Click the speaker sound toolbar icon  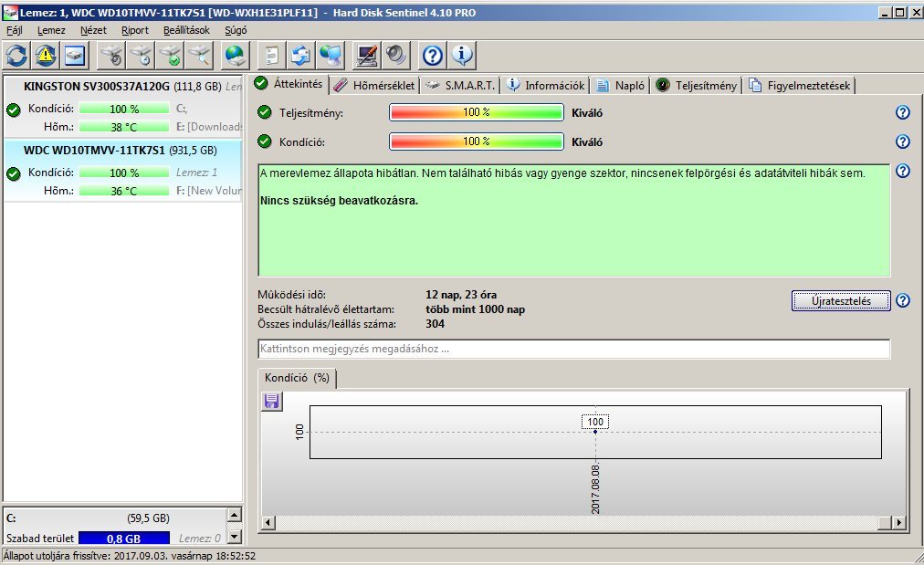pyautogui.click(x=396, y=56)
